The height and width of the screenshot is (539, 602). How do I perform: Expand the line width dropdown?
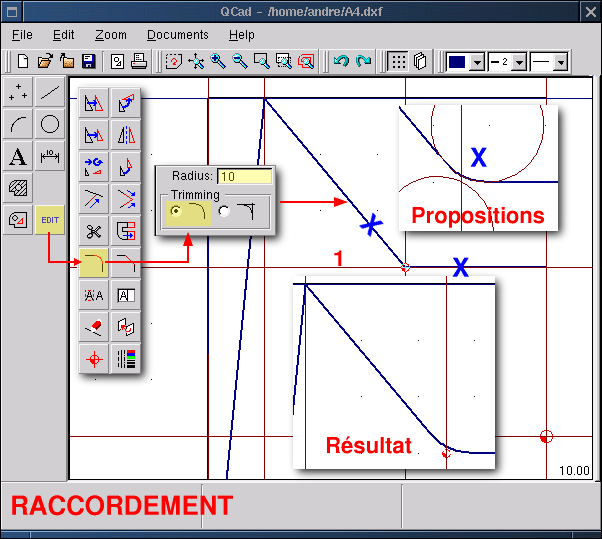519,62
